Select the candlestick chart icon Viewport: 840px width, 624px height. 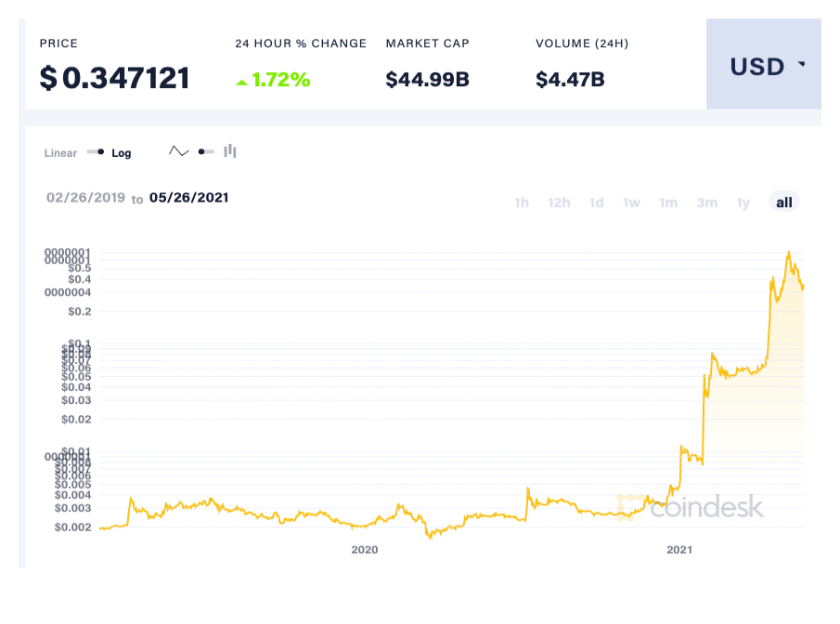pyautogui.click(x=230, y=151)
